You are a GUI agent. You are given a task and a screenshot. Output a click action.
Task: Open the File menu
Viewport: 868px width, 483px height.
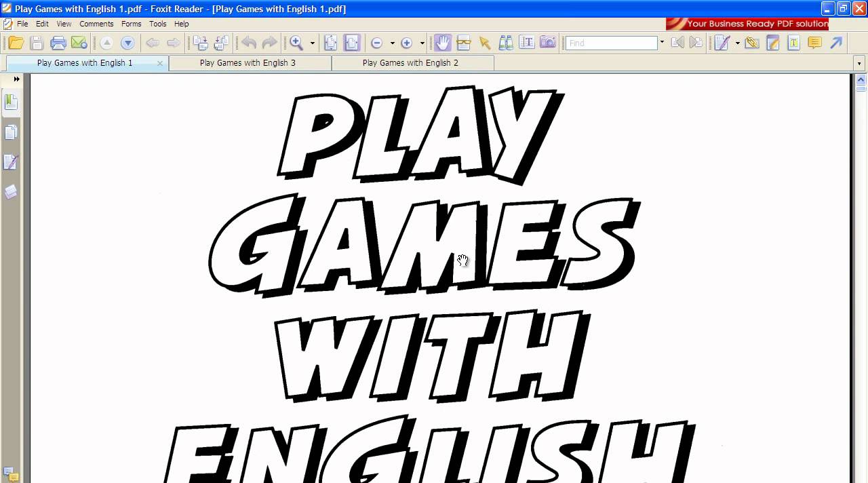point(22,24)
